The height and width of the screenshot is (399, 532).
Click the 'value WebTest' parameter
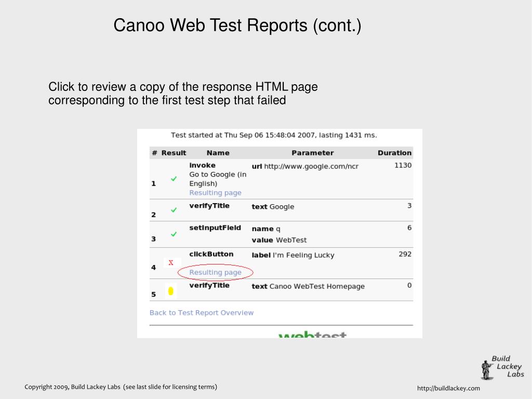279,240
